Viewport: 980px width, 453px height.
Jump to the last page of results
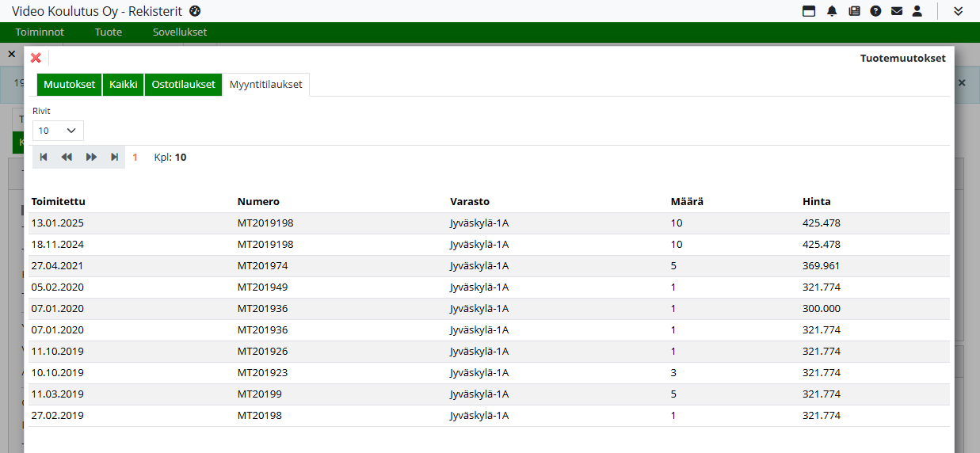115,158
